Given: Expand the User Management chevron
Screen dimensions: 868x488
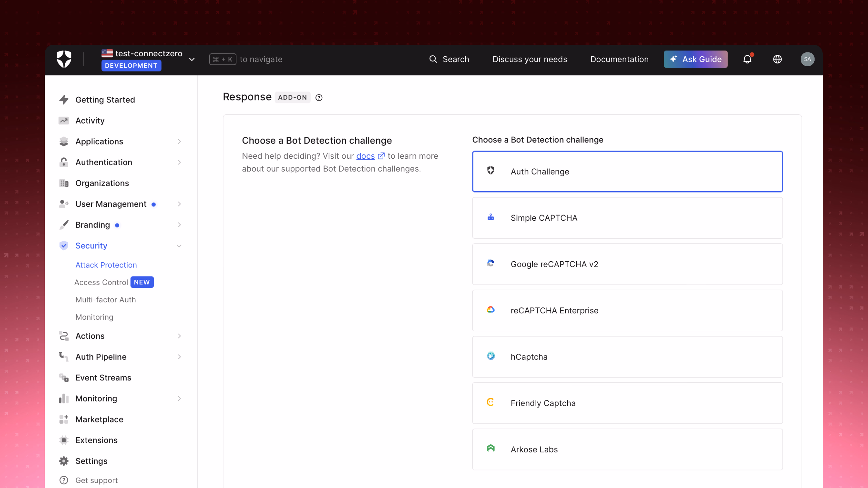Looking at the screenshot, I should pos(179,204).
